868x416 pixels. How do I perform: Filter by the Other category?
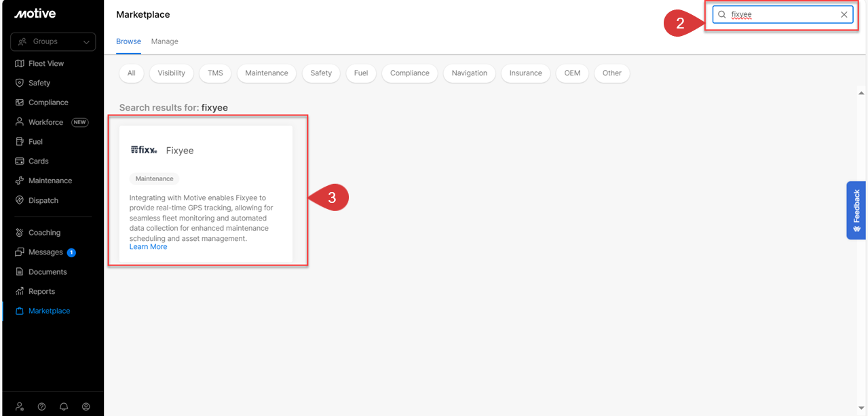coord(612,73)
